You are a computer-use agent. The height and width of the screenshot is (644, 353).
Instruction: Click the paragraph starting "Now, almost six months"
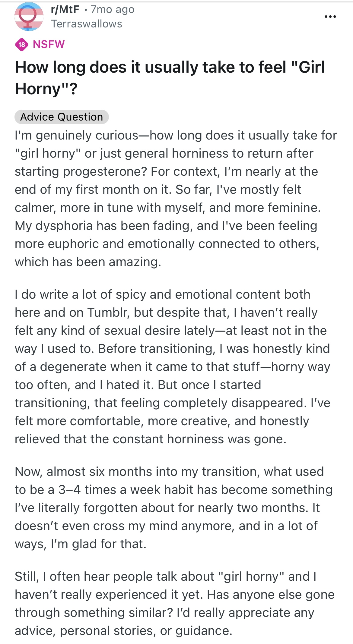point(173,508)
